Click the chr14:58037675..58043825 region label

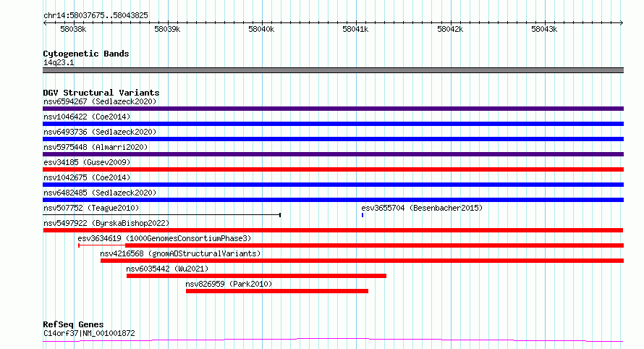(96, 16)
